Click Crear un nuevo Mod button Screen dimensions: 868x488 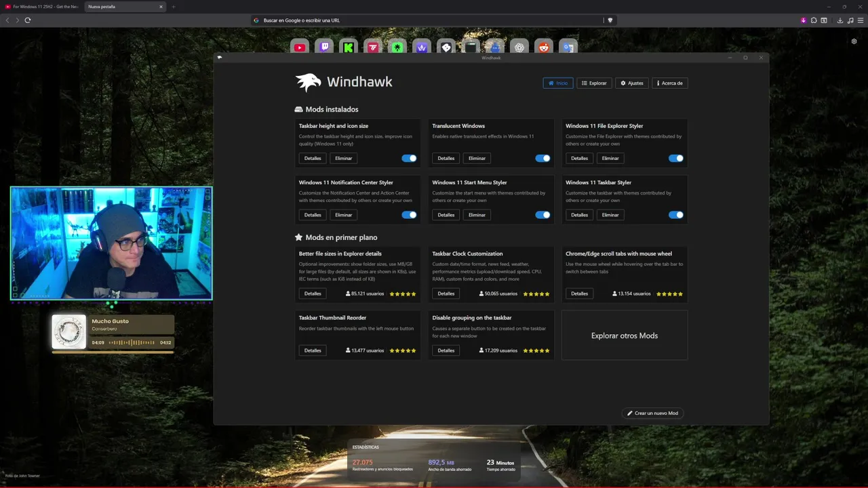(652, 413)
